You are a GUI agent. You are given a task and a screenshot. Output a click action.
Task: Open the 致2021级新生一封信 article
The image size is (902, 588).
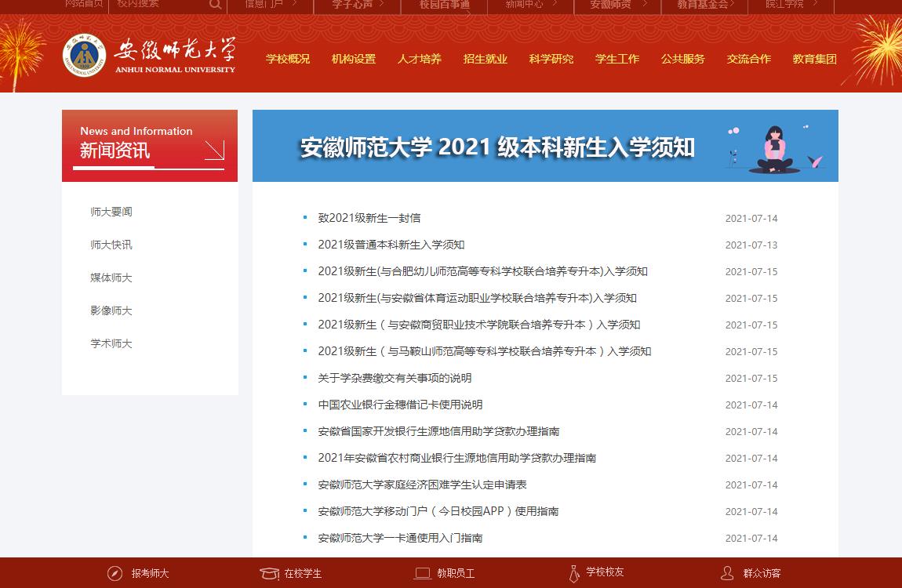[369, 218]
